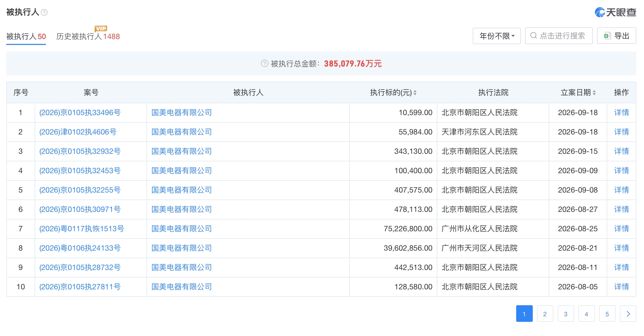View 详情 for case 京0105执30971号
The height and width of the screenshot is (336, 644).
621,209
